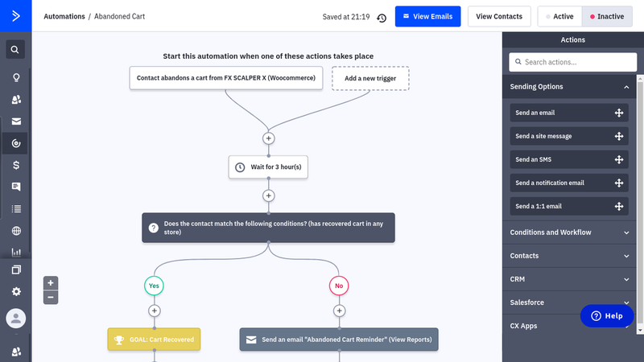Screen dimensions: 644x362
Task: Click the No branch circle
Action: click(x=339, y=286)
